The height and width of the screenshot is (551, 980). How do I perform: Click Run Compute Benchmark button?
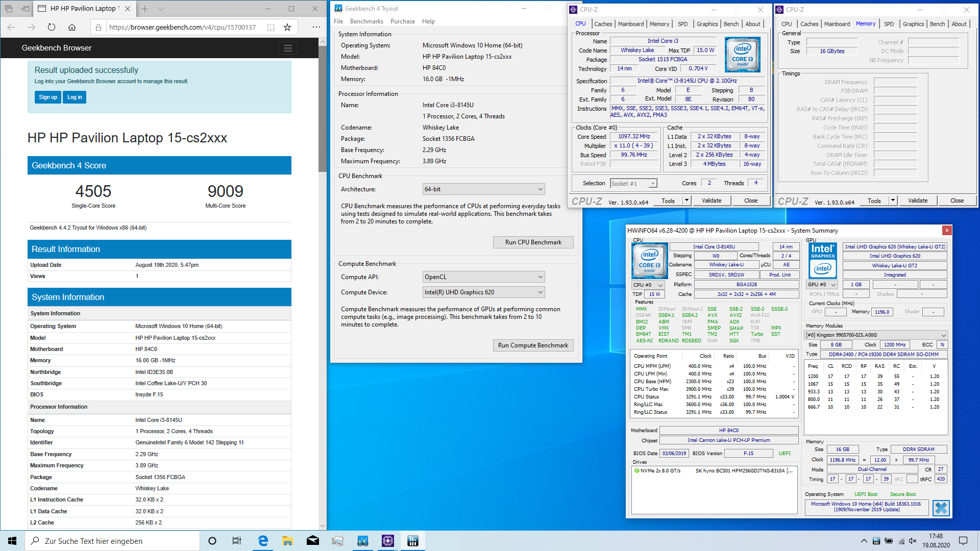coord(533,345)
